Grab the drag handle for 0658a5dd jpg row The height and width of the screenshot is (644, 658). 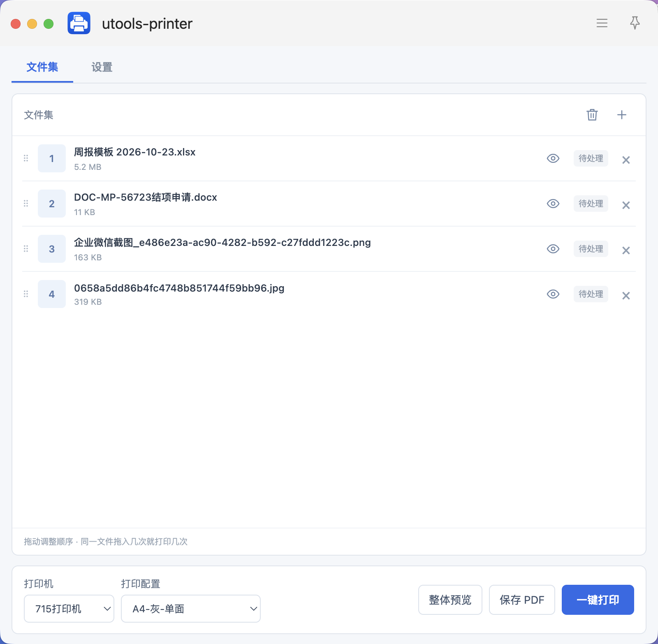point(26,294)
